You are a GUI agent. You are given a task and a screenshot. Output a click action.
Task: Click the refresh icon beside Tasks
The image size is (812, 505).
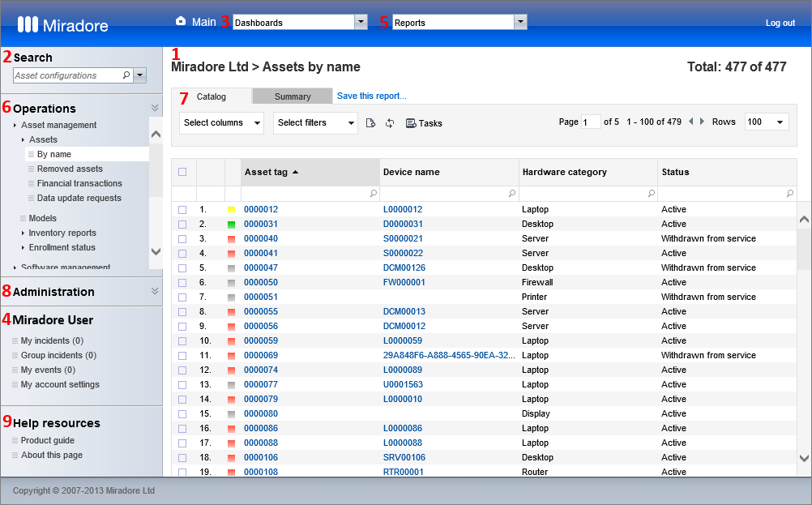tap(390, 123)
